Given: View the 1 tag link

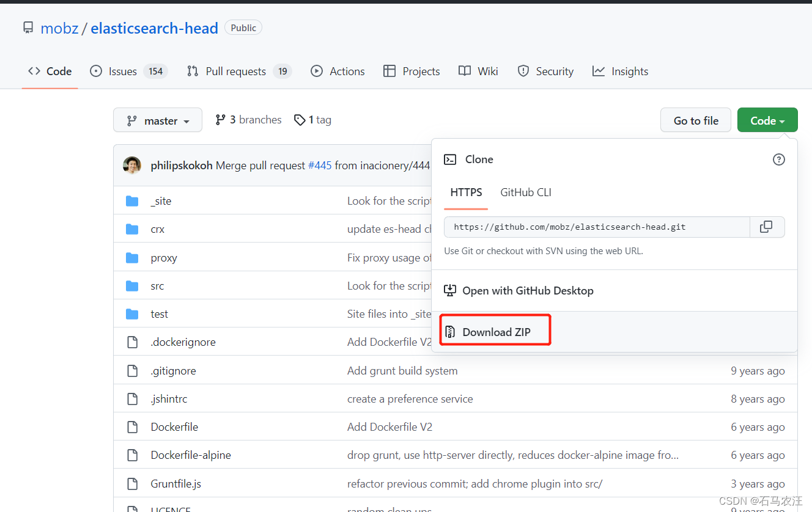Looking at the screenshot, I should tap(312, 120).
